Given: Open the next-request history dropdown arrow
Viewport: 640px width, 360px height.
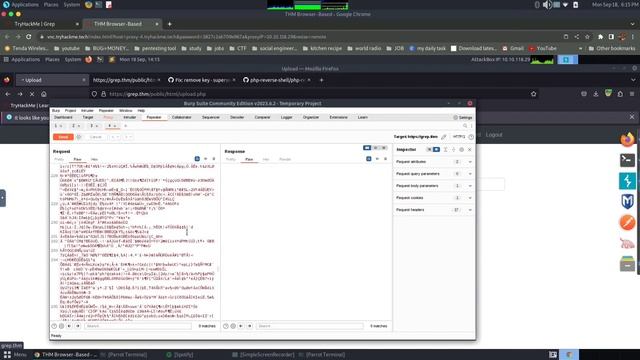Looking at the screenshot, I should [128, 137].
